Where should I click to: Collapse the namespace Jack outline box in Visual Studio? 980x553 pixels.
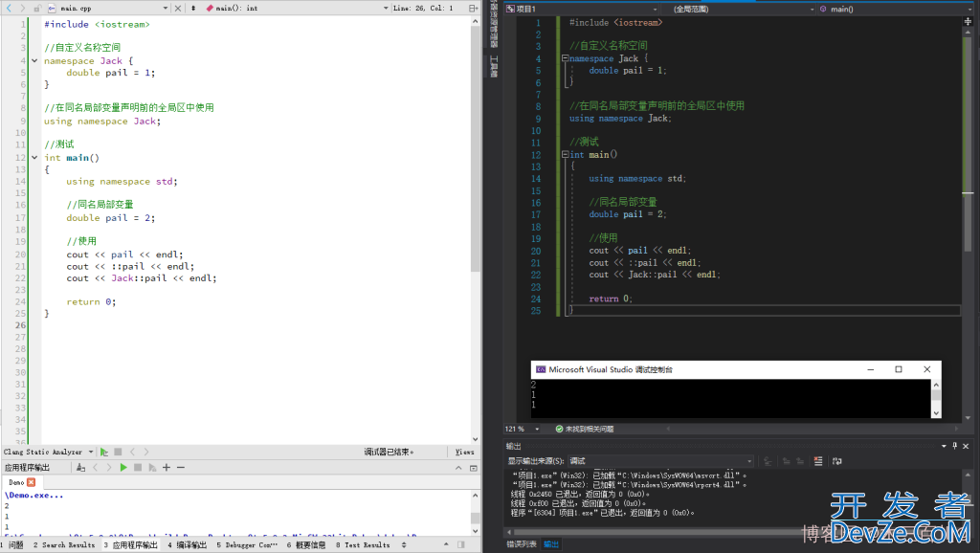coord(565,58)
